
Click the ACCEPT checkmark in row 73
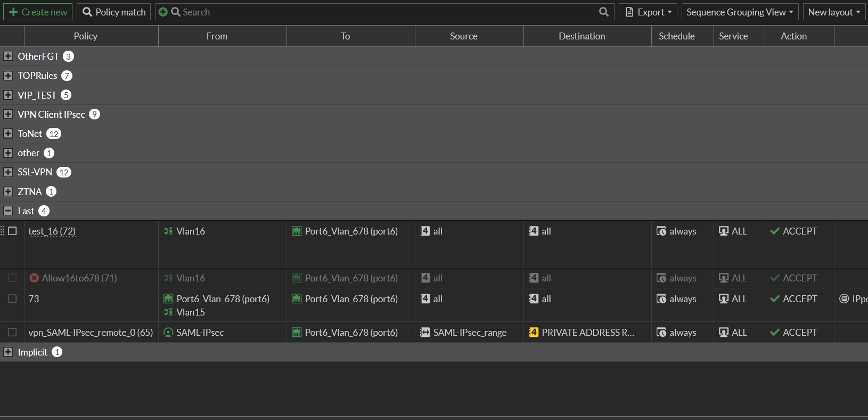click(775, 298)
